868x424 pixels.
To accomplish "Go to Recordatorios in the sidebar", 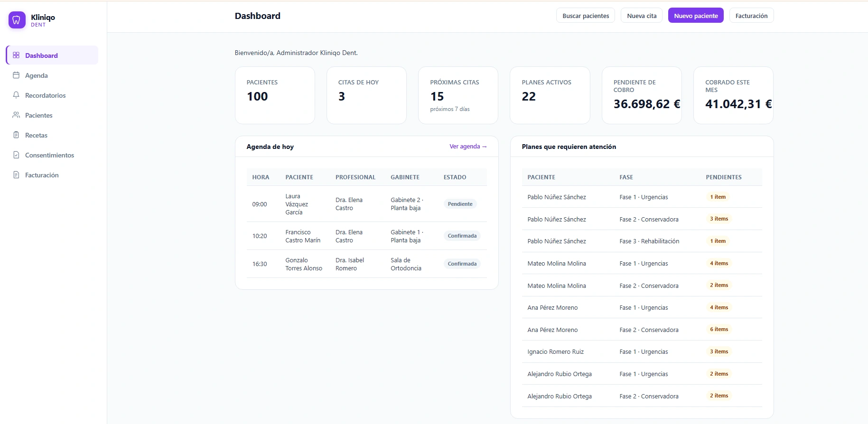I will point(52,95).
